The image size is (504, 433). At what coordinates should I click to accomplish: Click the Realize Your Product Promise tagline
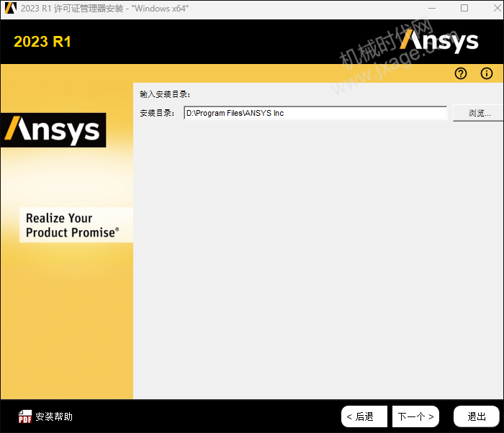72,225
